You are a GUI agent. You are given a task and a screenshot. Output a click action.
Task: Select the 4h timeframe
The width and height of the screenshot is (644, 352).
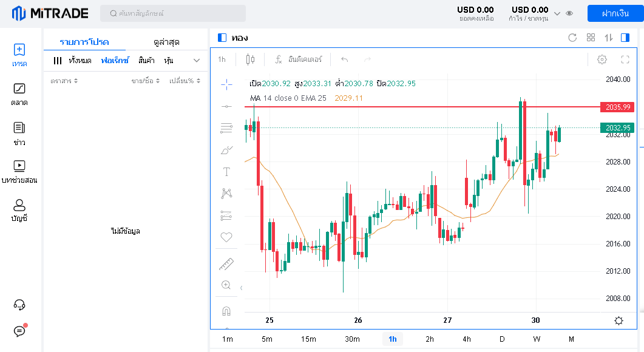[466, 339]
